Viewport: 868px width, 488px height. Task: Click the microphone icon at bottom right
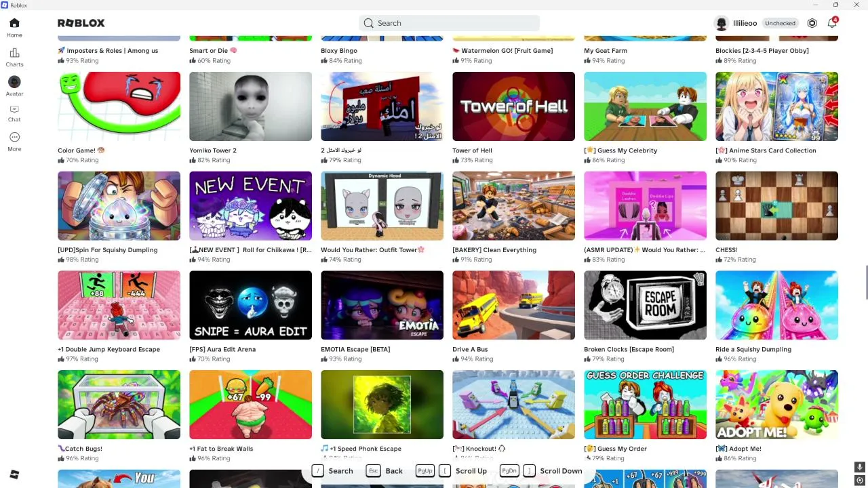point(859,467)
